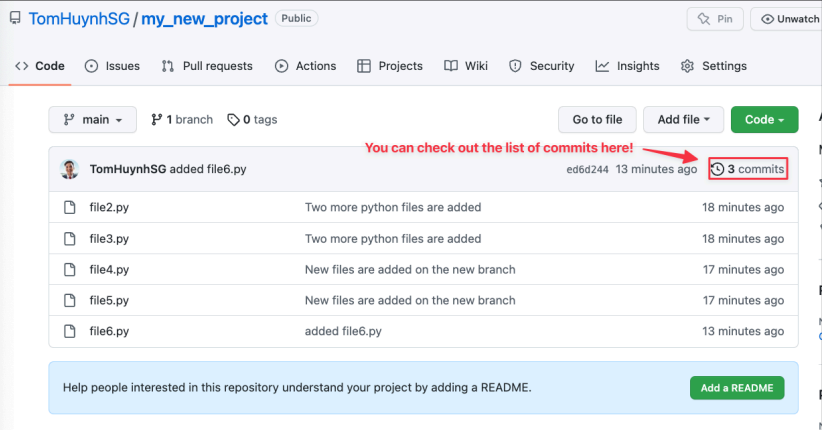Open file5.py's commit message New files are added
Image resolution: width=822 pixels, height=430 pixels.
pyautogui.click(x=410, y=300)
